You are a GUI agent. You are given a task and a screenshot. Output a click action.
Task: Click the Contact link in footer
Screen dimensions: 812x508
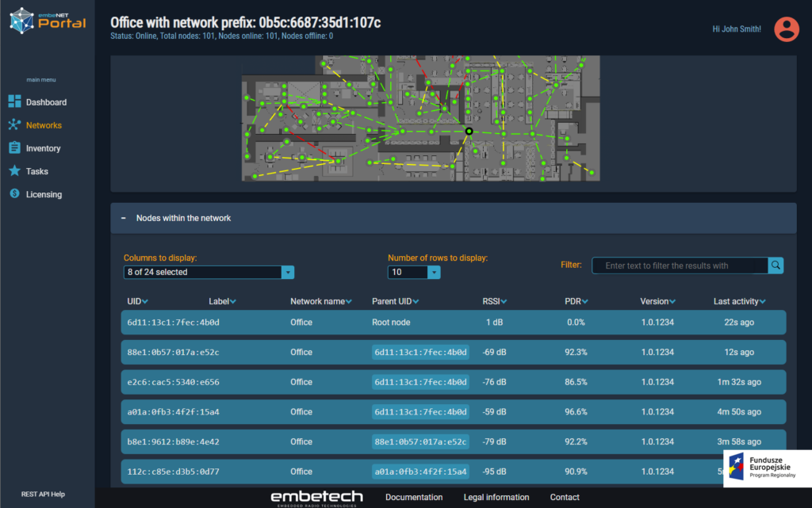coord(565,497)
